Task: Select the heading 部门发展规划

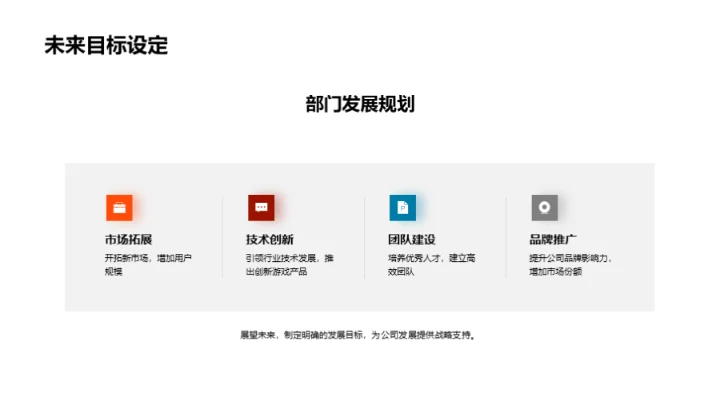Action: (360, 104)
